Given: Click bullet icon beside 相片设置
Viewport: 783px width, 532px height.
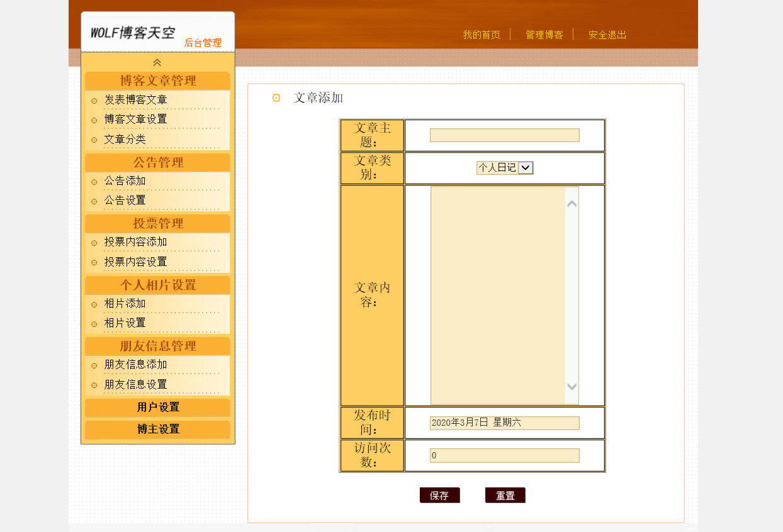Looking at the screenshot, I should click(x=94, y=324).
